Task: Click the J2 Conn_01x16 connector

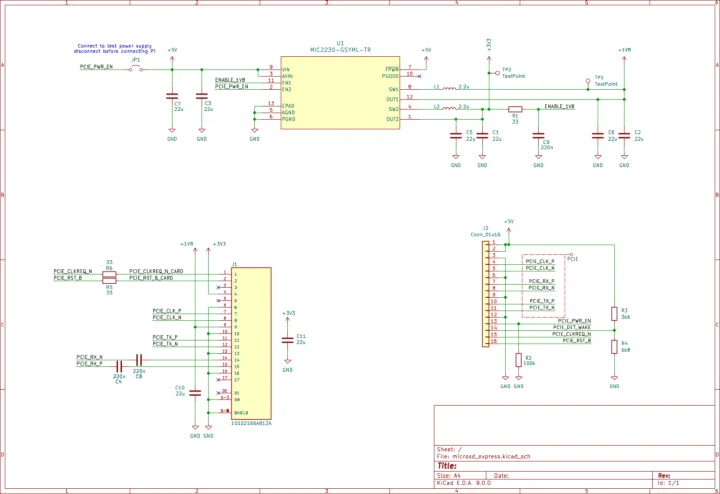Action: pyautogui.click(x=491, y=297)
